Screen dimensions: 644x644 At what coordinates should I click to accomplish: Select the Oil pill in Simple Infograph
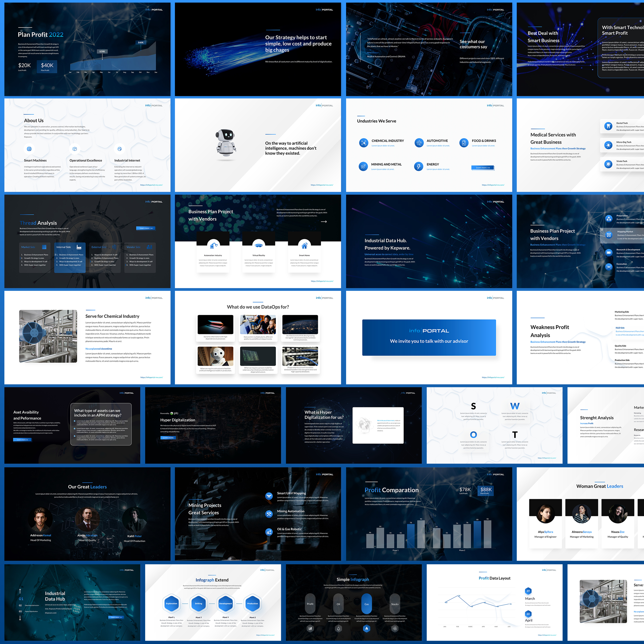pos(338,604)
